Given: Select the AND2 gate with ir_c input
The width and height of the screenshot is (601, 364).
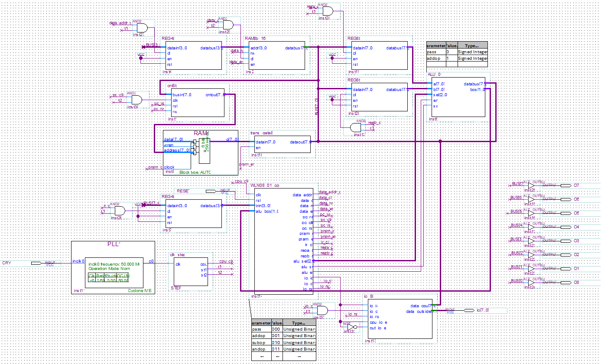Looking at the screenshot, I should pos(119,211).
